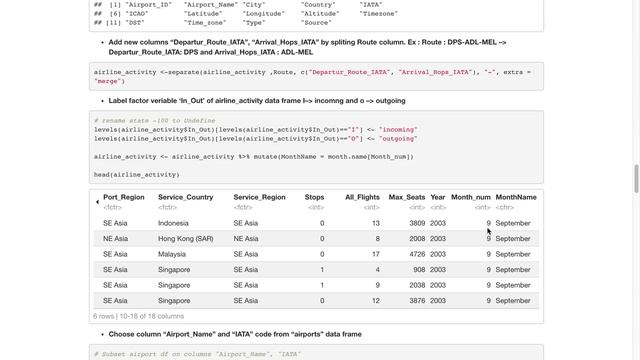
Task: Click the Max_Seats value 2008
Action: point(417,239)
